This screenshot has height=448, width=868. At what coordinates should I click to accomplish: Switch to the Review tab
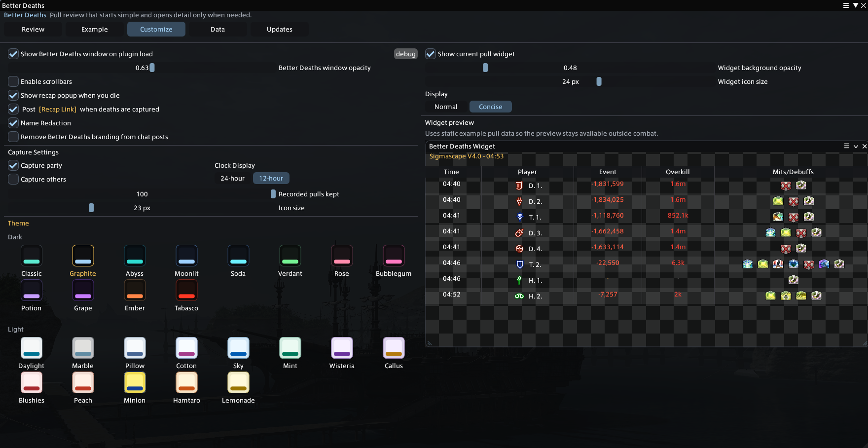33,29
